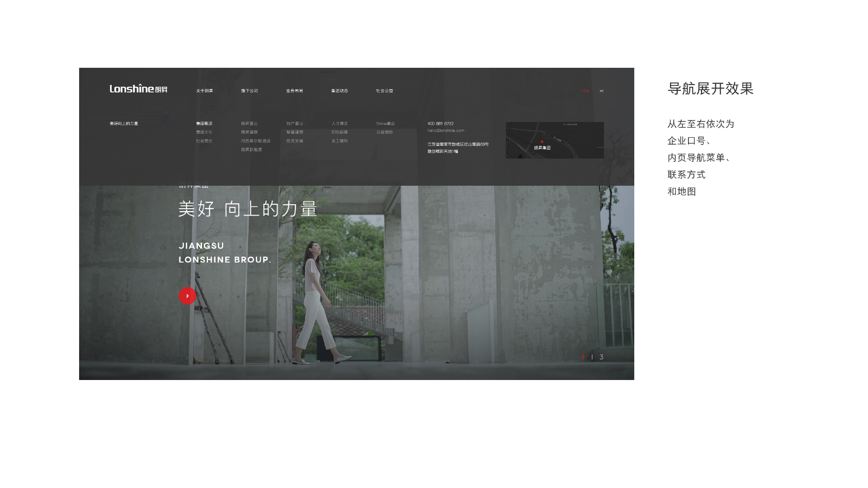868x488 pixels.
Task: Open the 社会公益 navigation item
Action: click(384, 91)
